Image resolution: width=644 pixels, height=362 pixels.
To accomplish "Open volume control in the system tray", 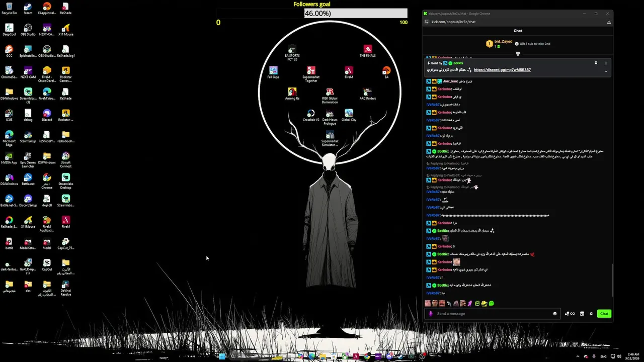I will [x=619, y=356].
